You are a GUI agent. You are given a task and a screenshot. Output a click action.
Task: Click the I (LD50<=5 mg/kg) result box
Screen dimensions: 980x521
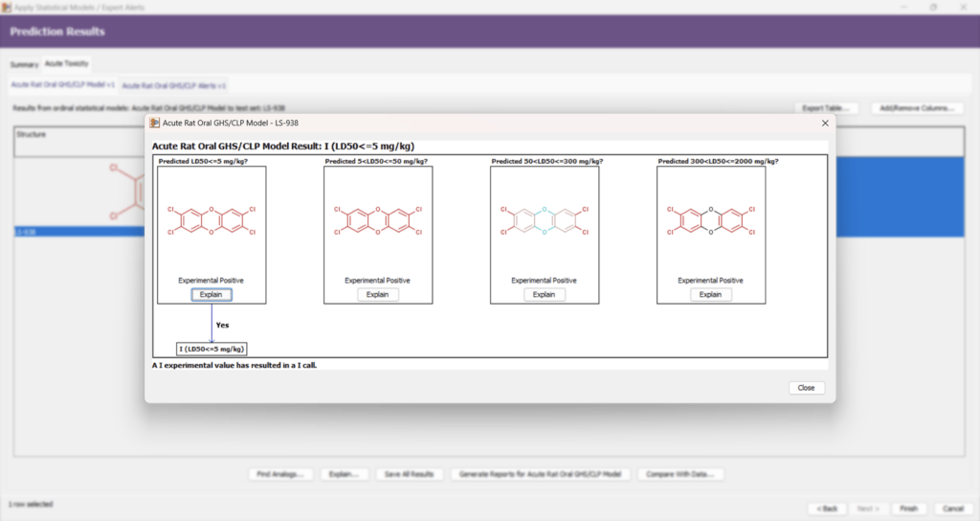[x=212, y=348]
